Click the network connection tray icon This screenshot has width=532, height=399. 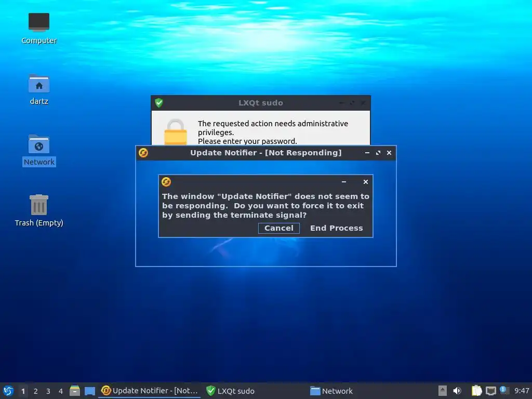pyautogui.click(x=490, y=391)
